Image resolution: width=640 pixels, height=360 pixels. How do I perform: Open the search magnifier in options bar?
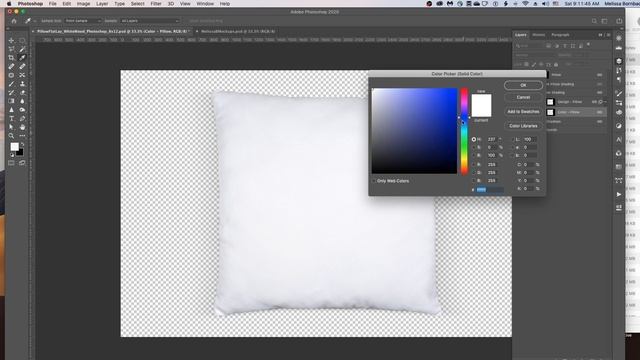[x=594, y=21]
